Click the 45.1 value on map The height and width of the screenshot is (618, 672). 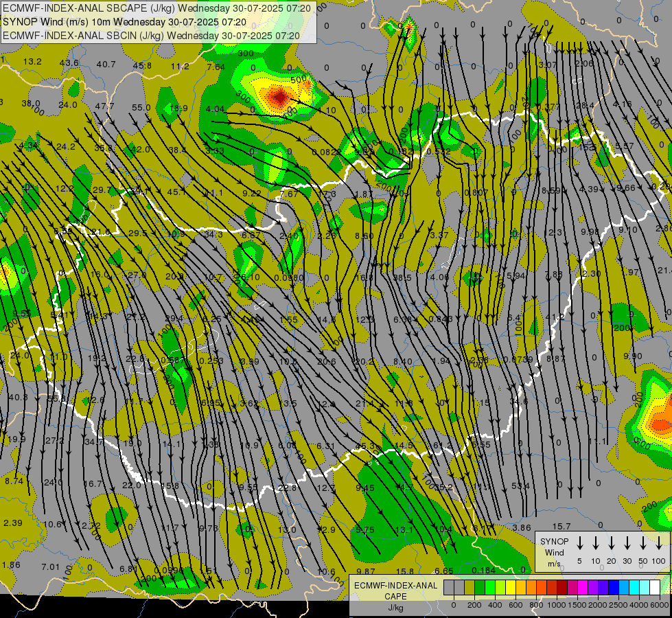pyautogui.click(x=176, y=192)
